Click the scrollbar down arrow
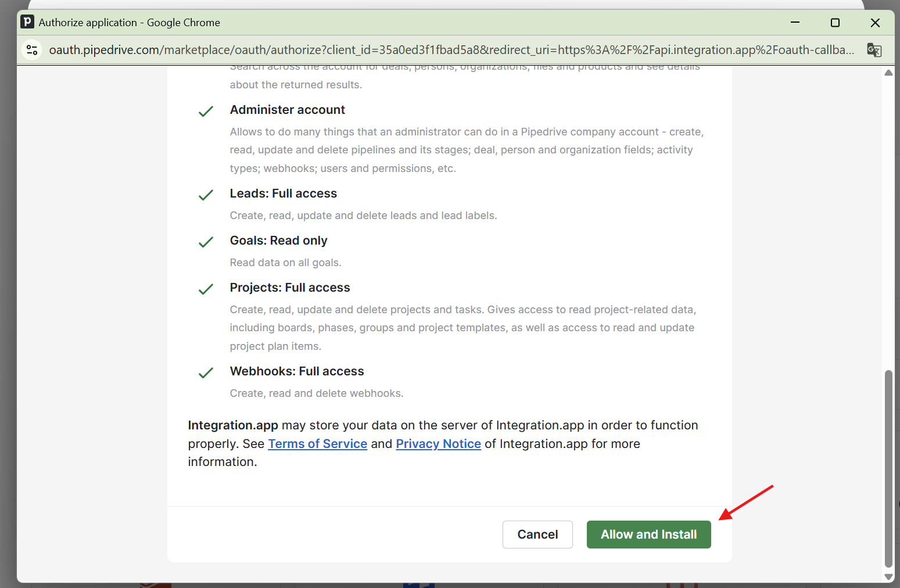900x588 pixels. [x=888, y=576]
